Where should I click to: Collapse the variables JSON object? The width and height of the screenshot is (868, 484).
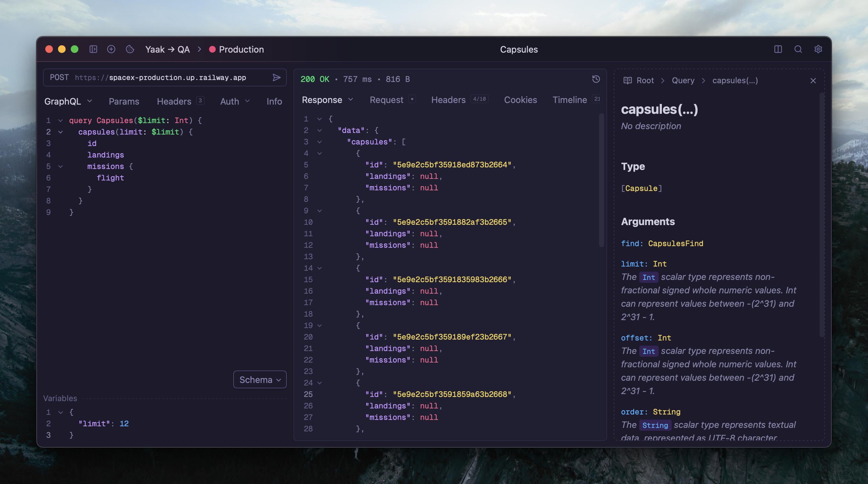coord(61,412)
